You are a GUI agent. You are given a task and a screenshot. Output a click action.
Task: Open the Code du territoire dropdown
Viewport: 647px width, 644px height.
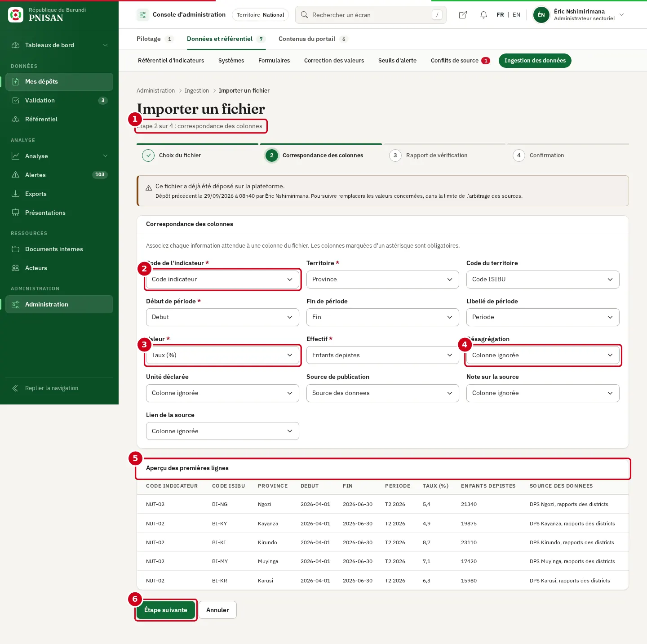click(543, 280)
